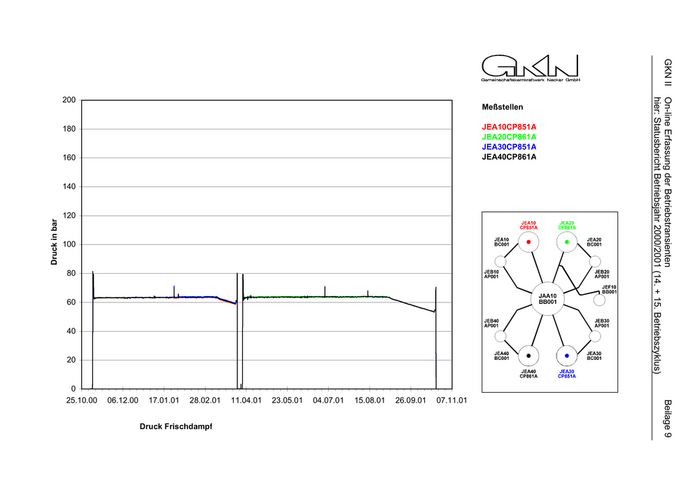Screen dimensions: 700x495
Task: Click the Meßstellen legend heading
Action: 502,106
